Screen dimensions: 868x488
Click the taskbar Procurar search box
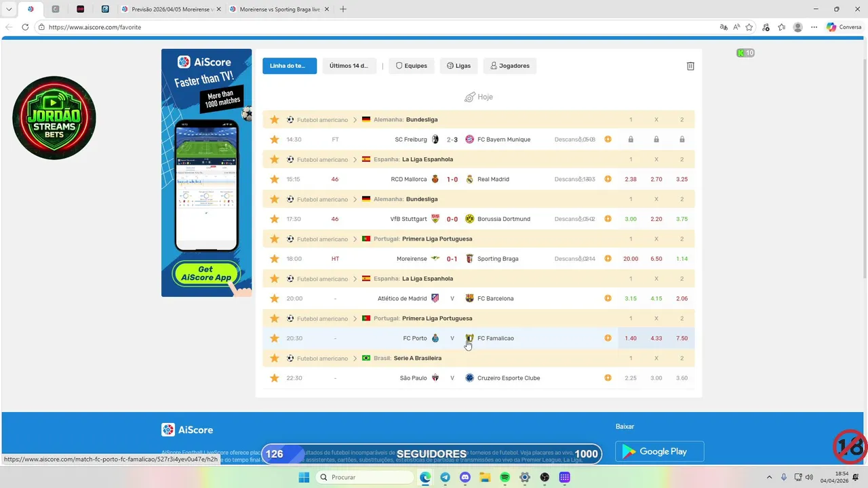pos(366,477)
